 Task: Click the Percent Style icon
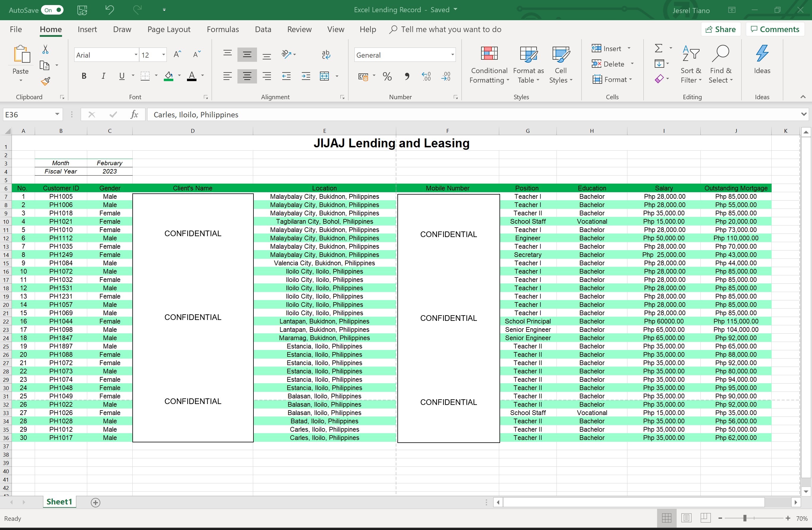pyautogui.click(x=387, y=76)
